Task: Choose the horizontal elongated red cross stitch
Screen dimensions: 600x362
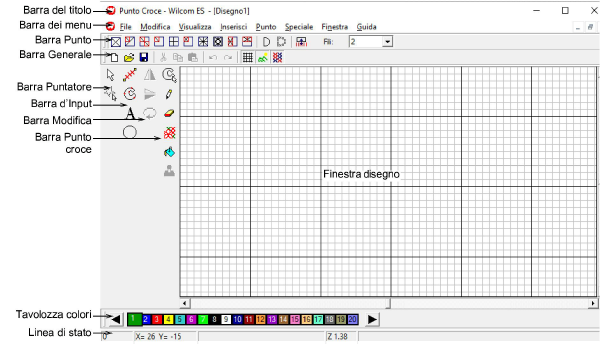Action: [247, 42]
